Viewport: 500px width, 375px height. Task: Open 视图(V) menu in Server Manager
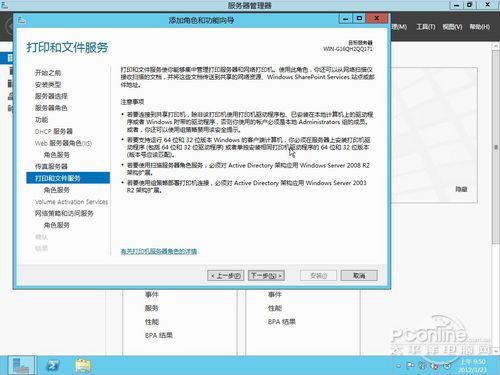(x=452, y=27)
